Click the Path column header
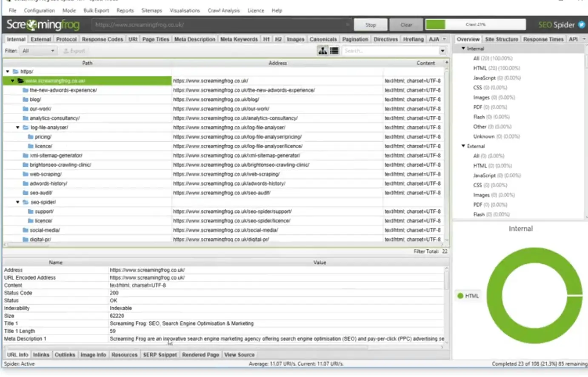 87,63
